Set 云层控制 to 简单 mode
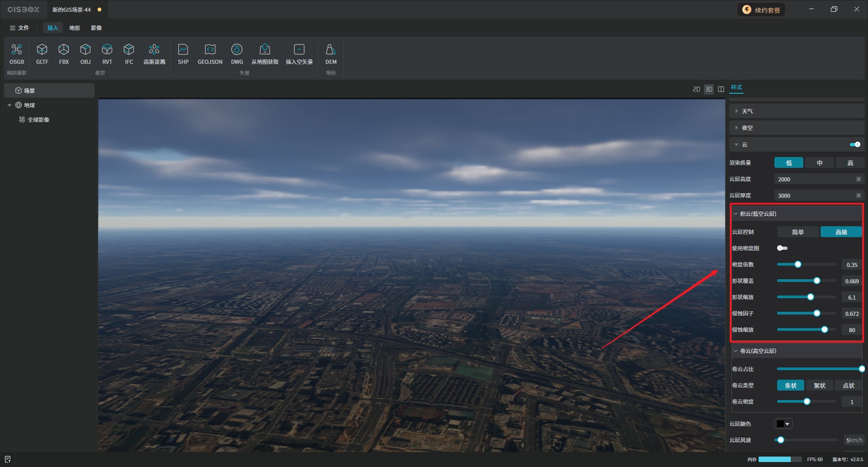868x467 pixels. (797, 232)
